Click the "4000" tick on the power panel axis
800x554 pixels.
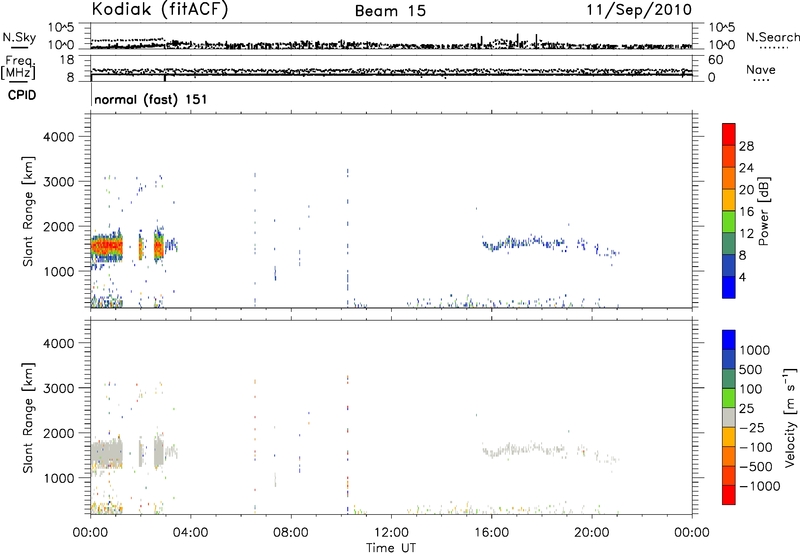click(x=59, y=137)
